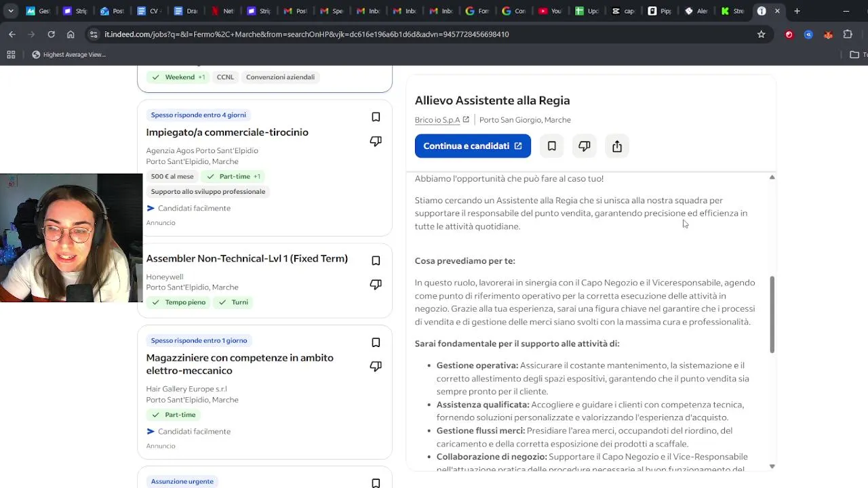
Task: Open the browser extensions puzzle menu
Action: point(848,34)
